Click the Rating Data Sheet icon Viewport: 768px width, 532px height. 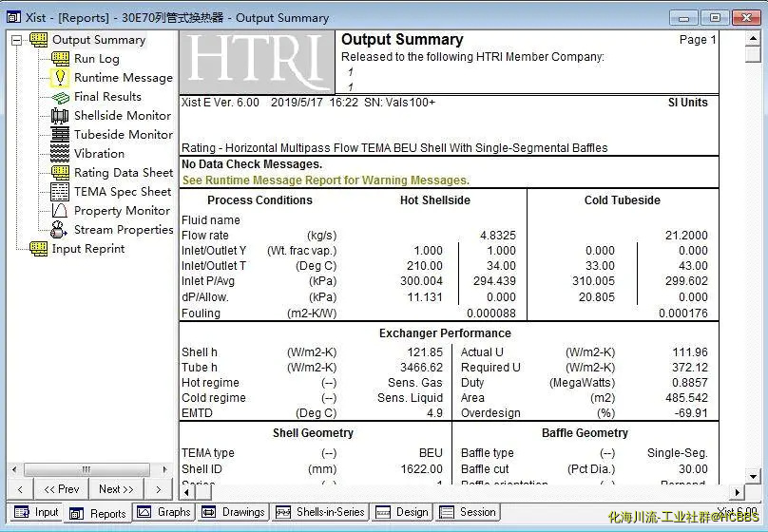point(60,172)
